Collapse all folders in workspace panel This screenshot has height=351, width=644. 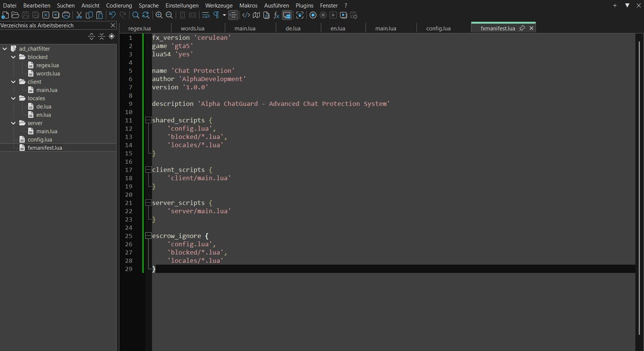click(x=102, y=36)
